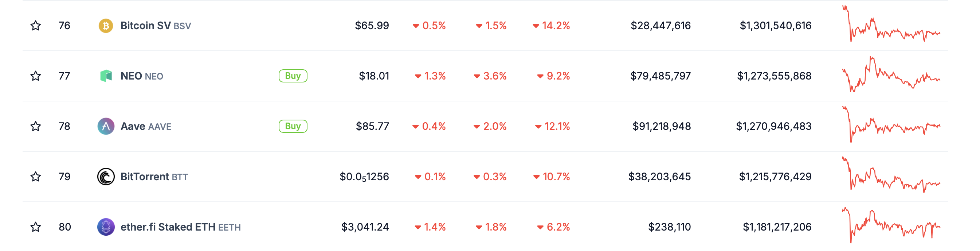The height and width of the screenshot is (251, 980).
Task: View the Bitcoin SV 7-day sparkline chart
Action: 891,24
